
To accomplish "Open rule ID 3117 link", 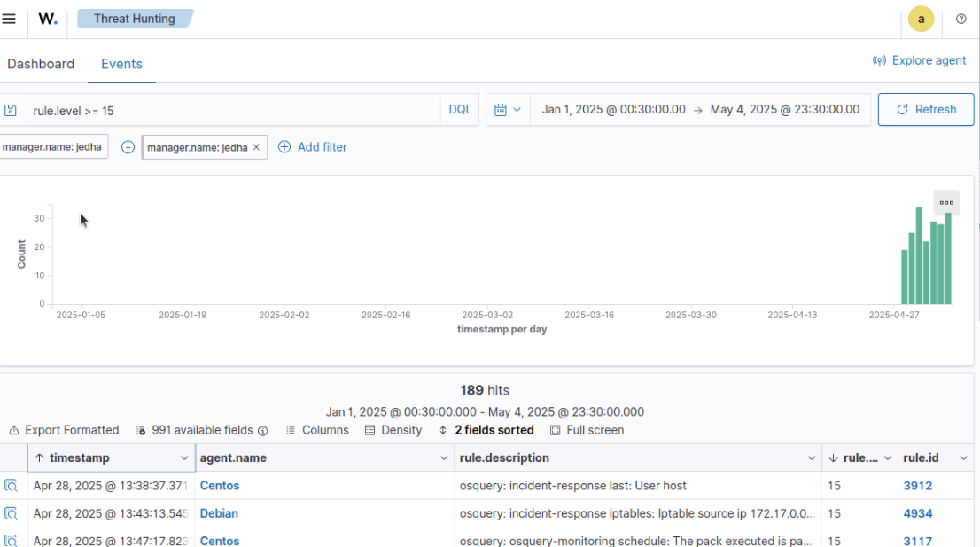I will point(917,541).
